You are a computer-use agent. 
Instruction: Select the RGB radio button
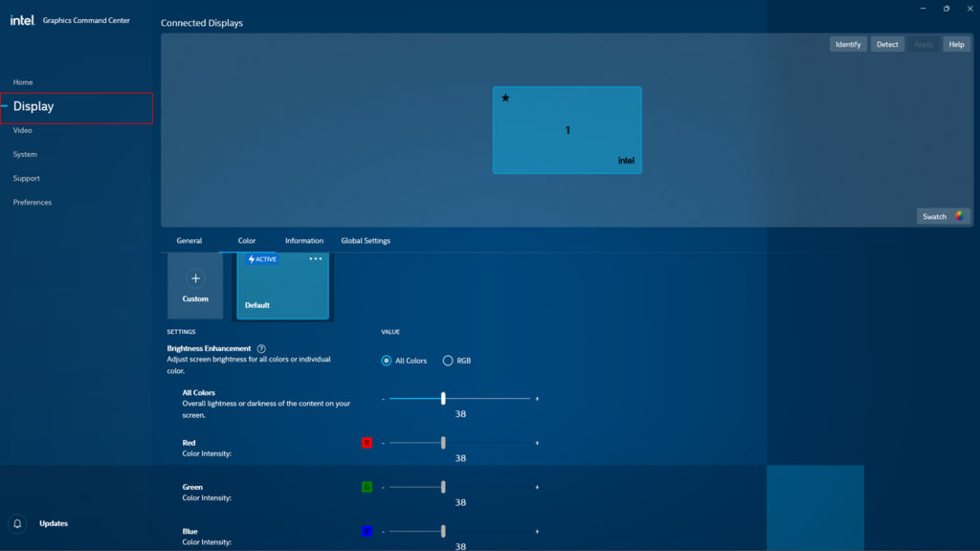click(x=448, y=361)
